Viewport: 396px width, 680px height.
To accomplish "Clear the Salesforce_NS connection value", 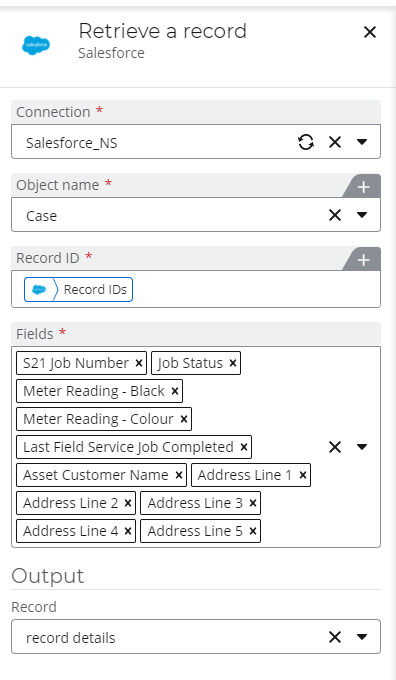I will [x=335, y=142].
